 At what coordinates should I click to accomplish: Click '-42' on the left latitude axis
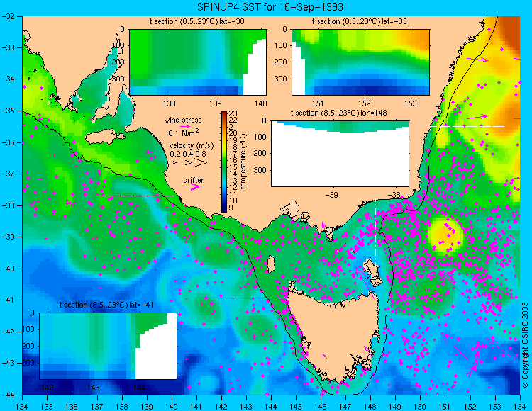7,332
